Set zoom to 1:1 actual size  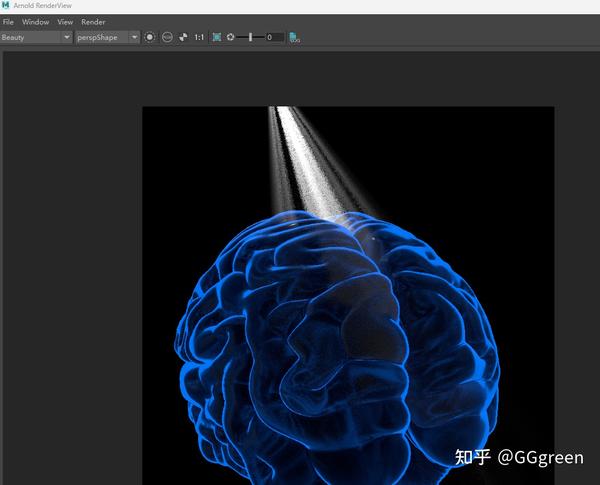point(199,37)
